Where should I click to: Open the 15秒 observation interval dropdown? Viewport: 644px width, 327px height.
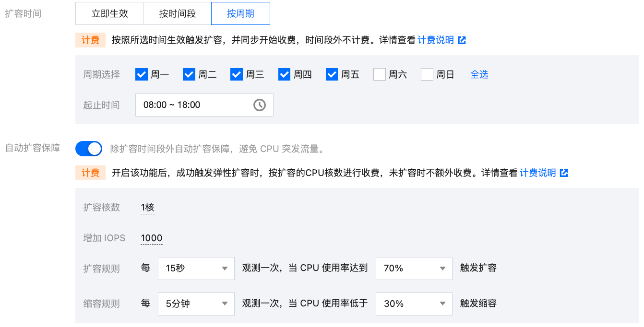click(x=196, y=269)
